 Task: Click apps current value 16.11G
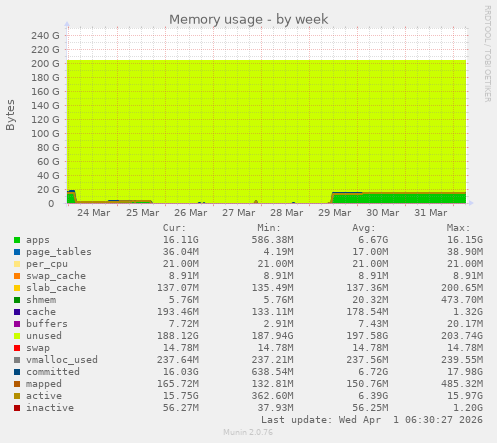pos(181,240)
